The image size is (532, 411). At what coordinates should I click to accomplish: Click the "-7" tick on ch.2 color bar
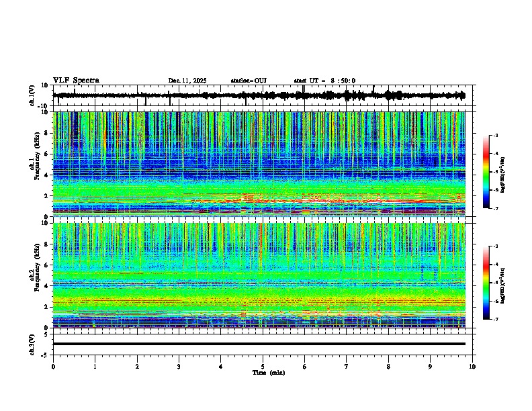click(495, 319)
